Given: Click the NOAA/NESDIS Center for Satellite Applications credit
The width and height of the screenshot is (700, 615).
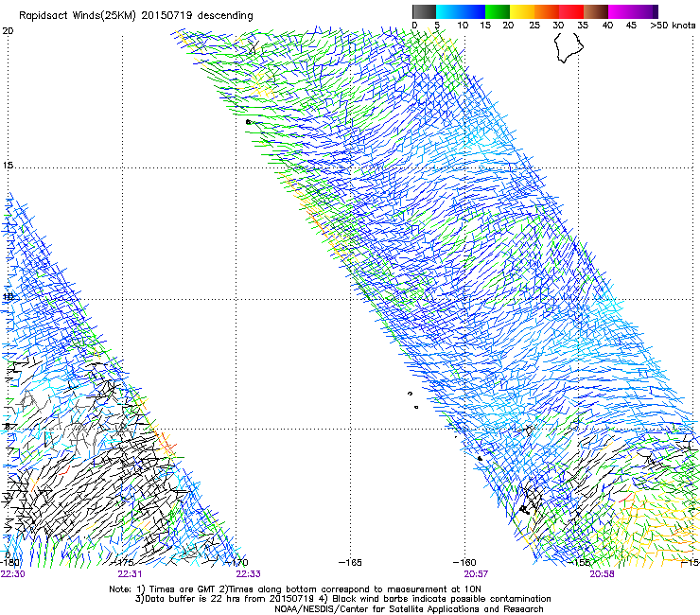Looking at the screenshot, I should pyautogui.click(x=409, y=609).
